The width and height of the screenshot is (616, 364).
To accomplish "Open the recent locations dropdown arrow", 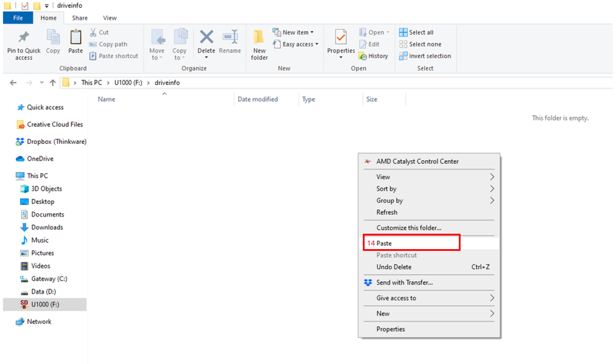I will 42,82.
